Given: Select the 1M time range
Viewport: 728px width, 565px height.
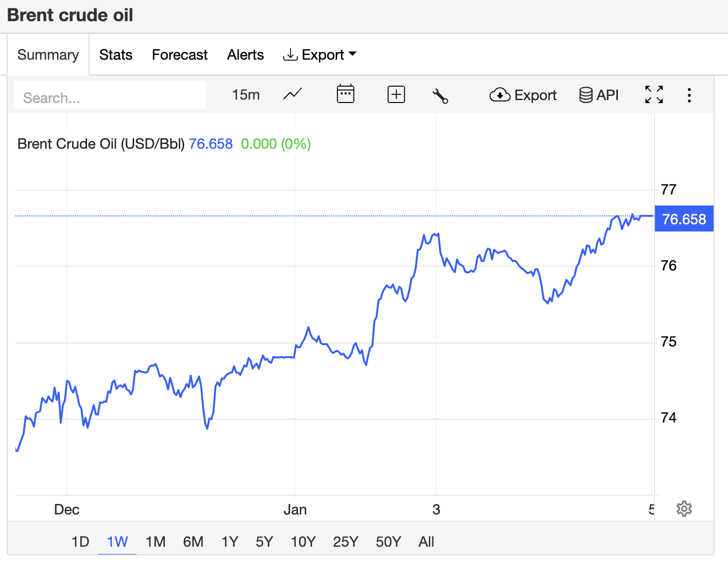Looking at the screenshot, I should coord(155,542).
